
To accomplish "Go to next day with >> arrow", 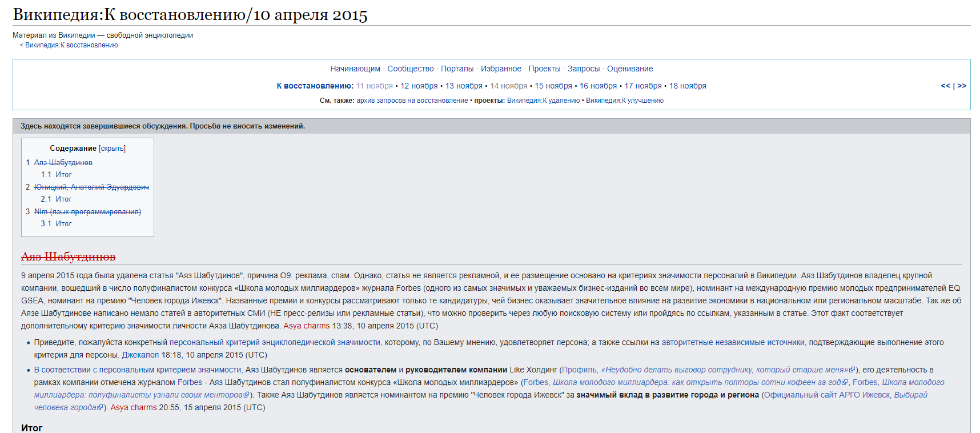I will click(962, 86).
